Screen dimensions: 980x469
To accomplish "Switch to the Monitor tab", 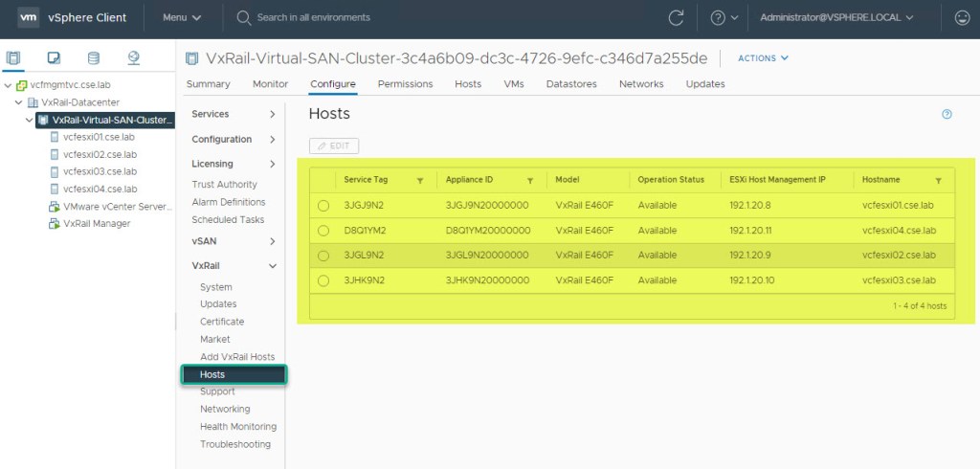I will [270, 84].
